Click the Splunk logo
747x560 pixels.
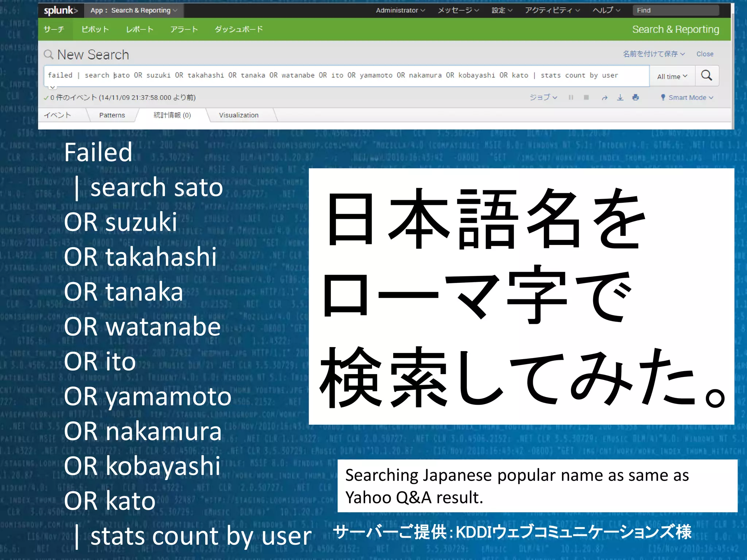61,10
